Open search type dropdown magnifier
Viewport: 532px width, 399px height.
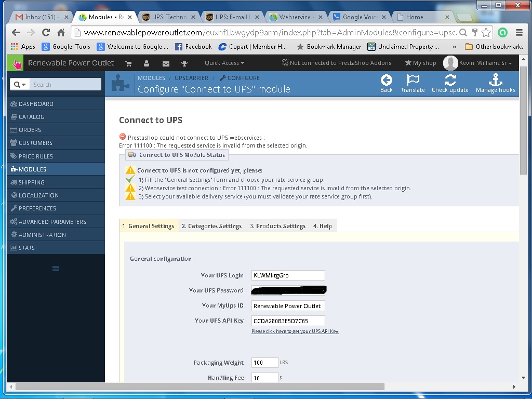(20, 85)
